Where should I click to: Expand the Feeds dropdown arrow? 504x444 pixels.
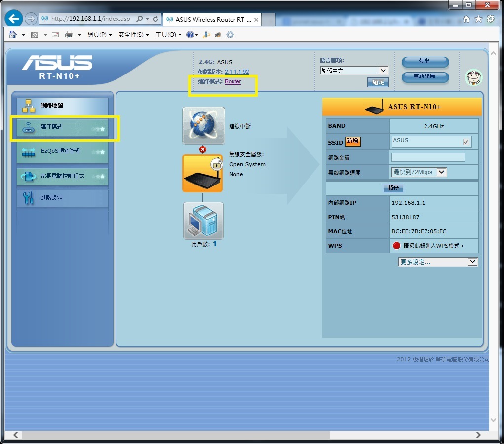click(45, 35)
